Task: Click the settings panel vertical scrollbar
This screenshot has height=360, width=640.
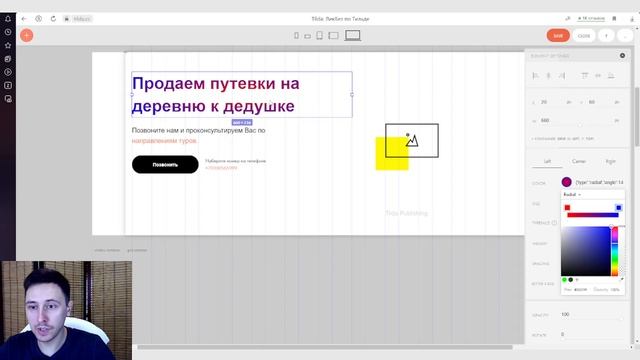Action: coord(637,116)
